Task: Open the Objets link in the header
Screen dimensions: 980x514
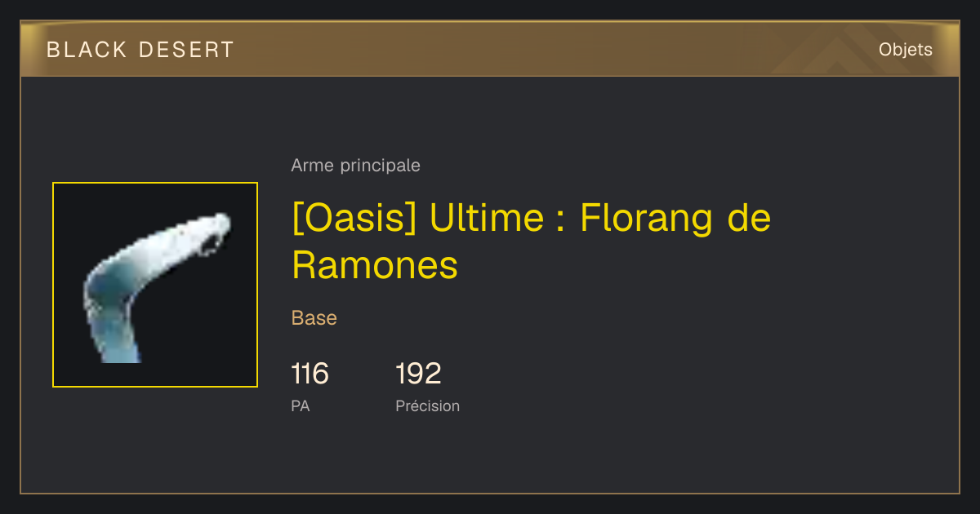Action: click(906, 50)
